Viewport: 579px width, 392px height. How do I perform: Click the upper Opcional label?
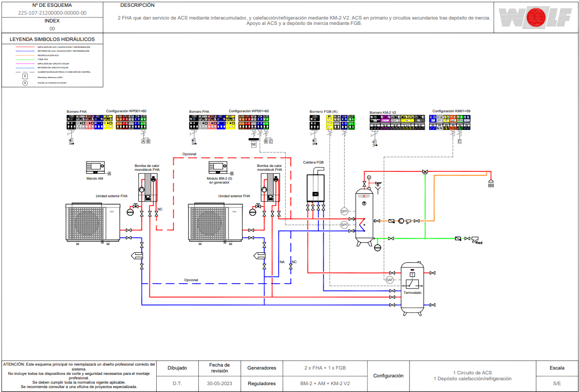tap(189, 154)
